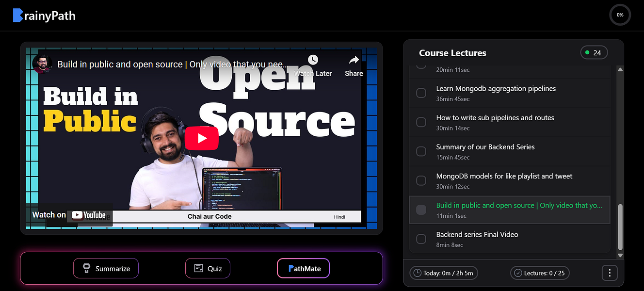Viewport: 644px width, 291px height.
Task: Click the scroll down arrow in lectures list
Action: [x=620, y=255]
